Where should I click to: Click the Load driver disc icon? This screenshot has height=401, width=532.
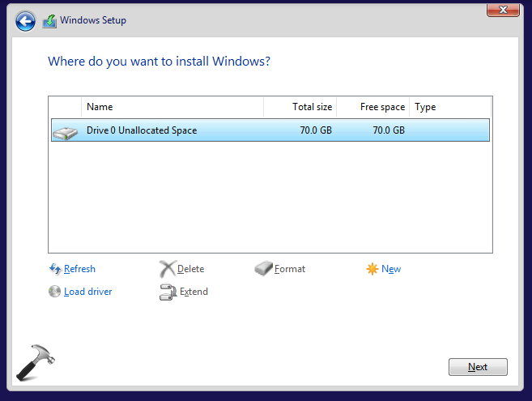[55, 292]
